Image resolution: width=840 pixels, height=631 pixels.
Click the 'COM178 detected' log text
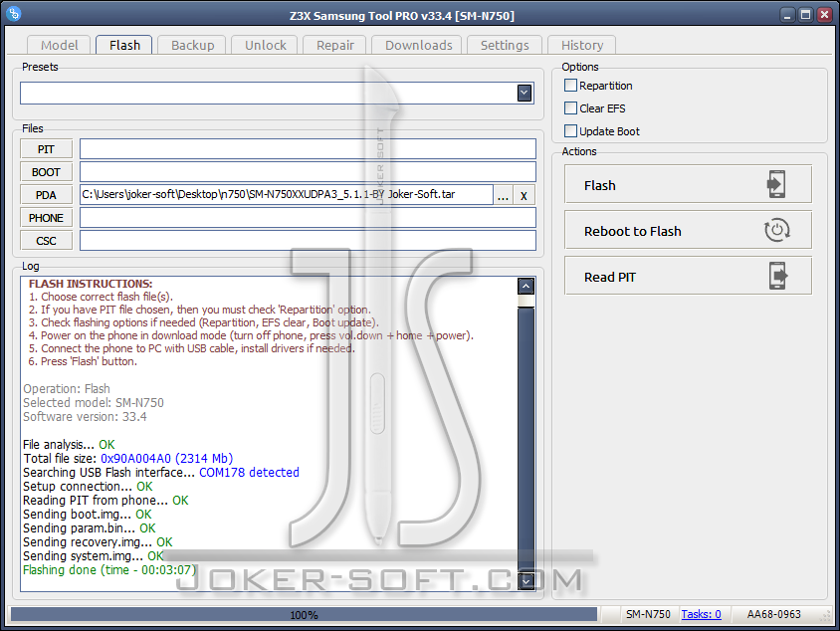pos(249,473)
